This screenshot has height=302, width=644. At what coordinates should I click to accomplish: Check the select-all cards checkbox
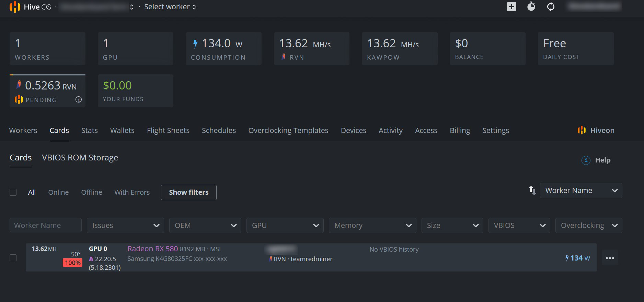click(13, 192)
